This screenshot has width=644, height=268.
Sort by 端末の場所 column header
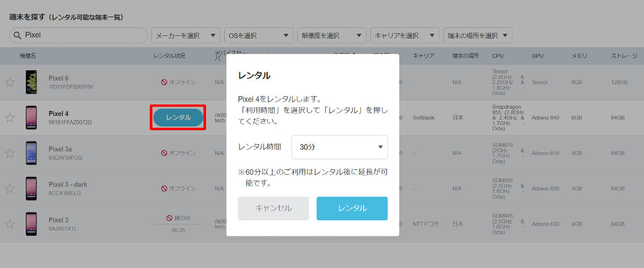[466, 56]
